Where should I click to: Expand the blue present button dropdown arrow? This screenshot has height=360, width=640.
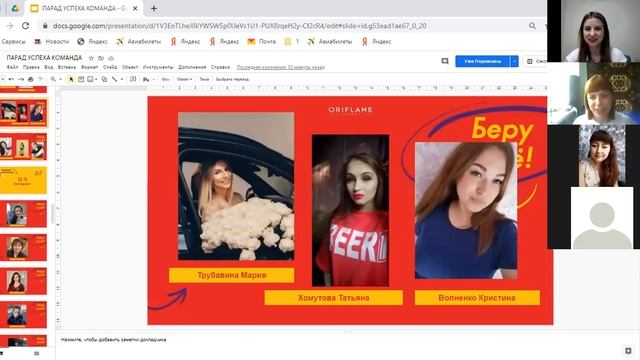[x=514, y=61]
